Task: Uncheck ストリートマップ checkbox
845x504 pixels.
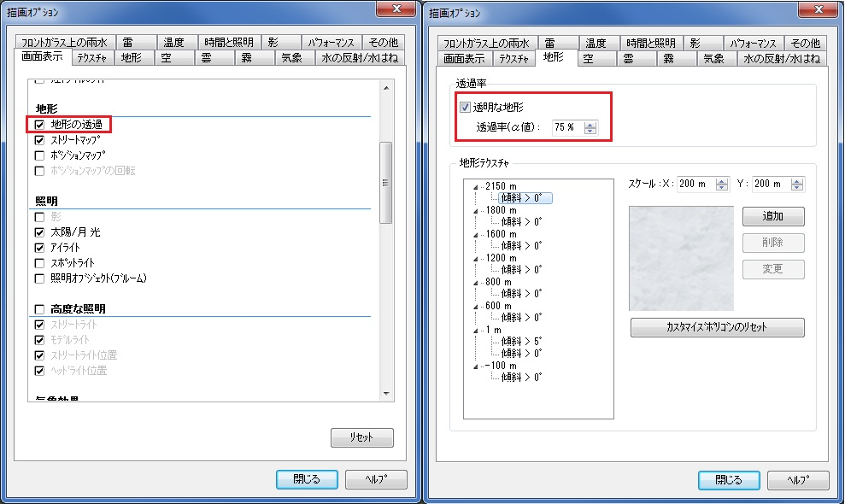Action: click(x=39, y=140)
